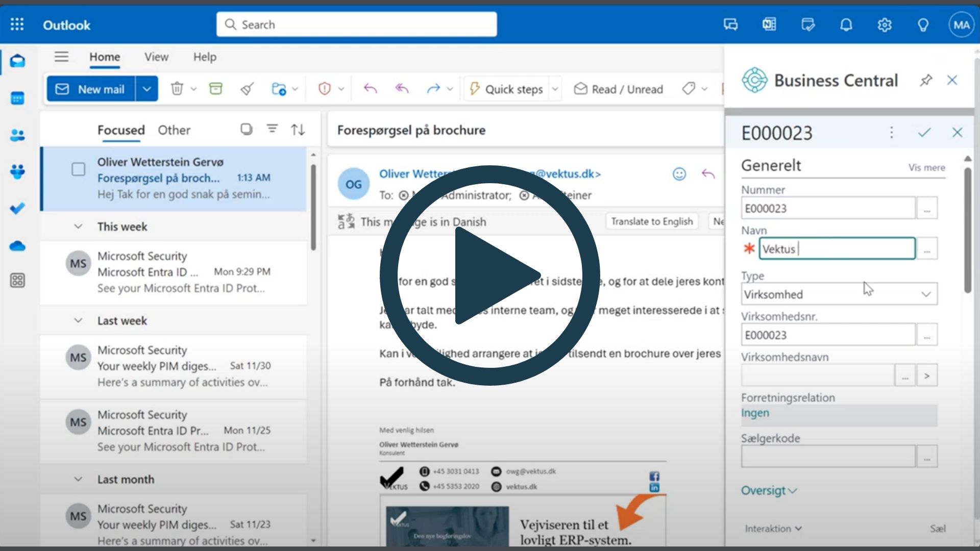Open Mail in the left sidebar

pos(17,61)
